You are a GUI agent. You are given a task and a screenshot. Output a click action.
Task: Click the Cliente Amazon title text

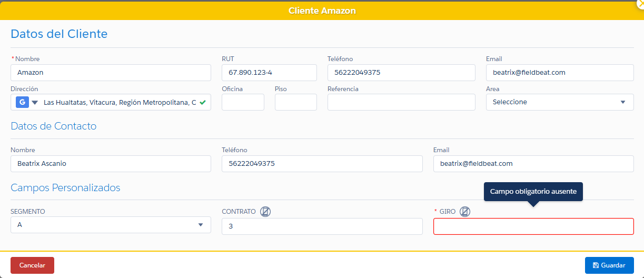pyautogui.click(x=322, y=11)
